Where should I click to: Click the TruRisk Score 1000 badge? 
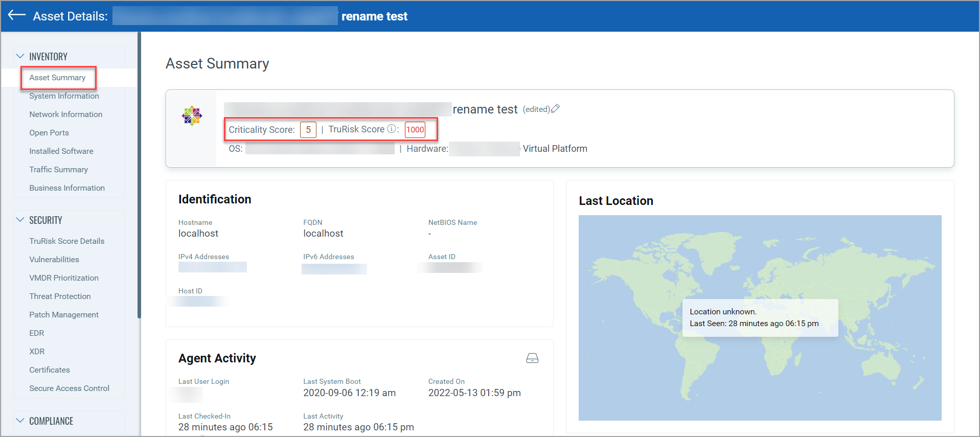click(x=415, y=130)
